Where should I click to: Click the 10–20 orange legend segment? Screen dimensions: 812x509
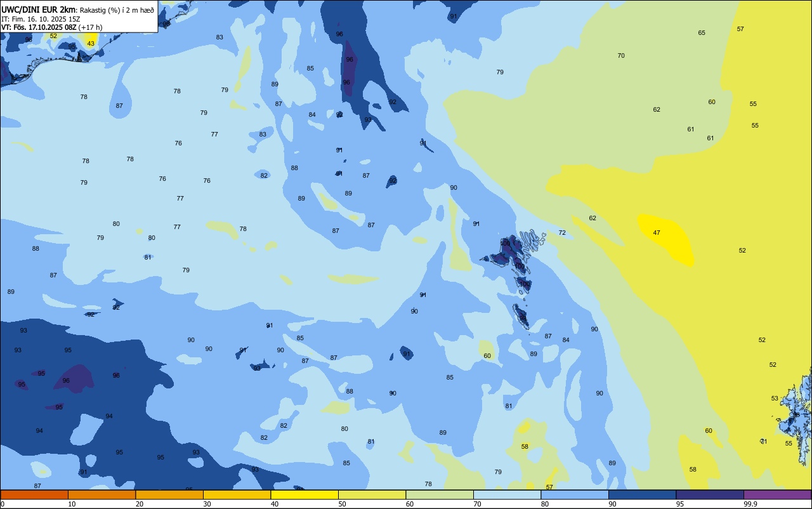tap(101, 494)
